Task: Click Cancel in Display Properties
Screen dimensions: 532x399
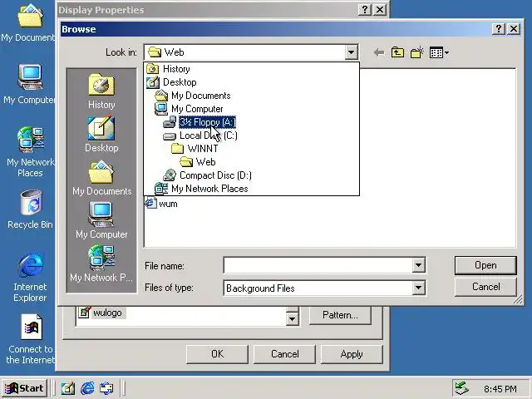Action: click(x=284, y=354)
